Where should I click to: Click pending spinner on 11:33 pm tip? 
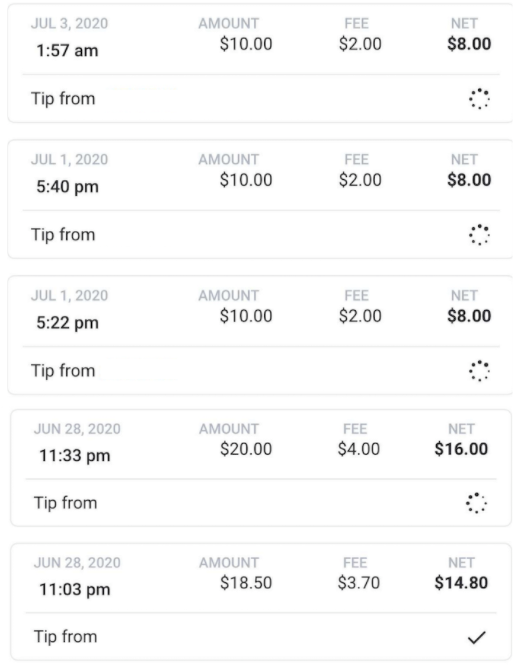[476, 503]
